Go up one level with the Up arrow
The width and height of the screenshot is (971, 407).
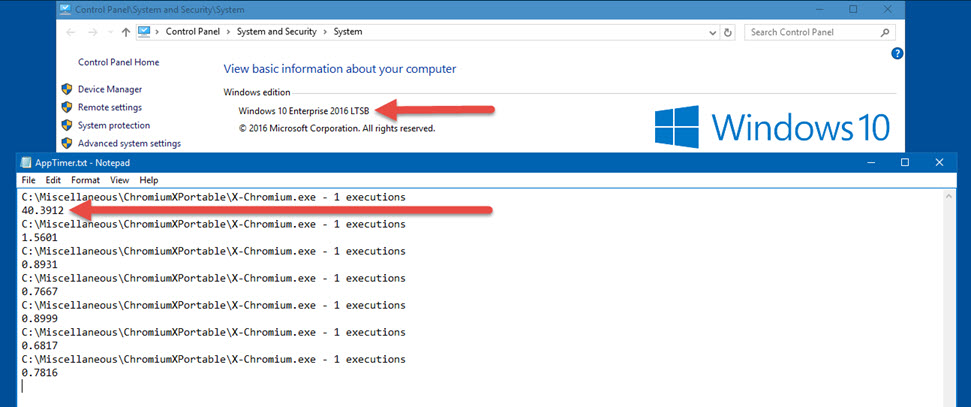pyautogui.click(x=126, y=32)
